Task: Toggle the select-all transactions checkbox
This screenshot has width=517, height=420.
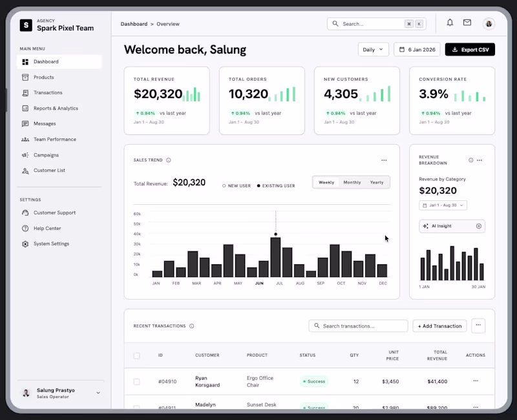Action: pyautogui.click(x=136, y=355)
